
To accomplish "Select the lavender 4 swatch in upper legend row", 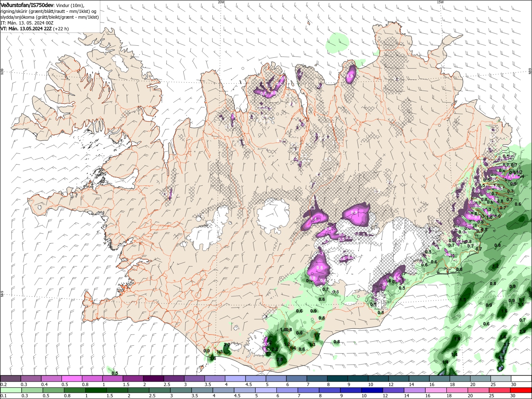I will point(235,379).
